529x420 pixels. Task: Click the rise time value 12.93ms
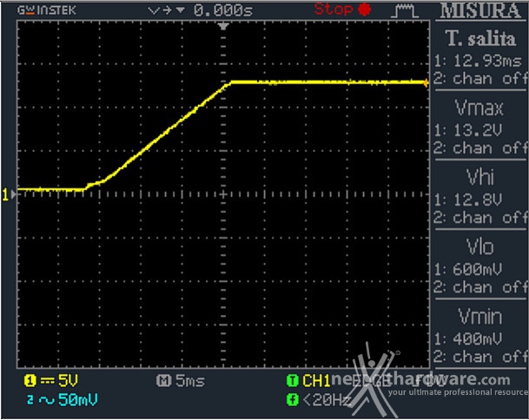[487, 61]
